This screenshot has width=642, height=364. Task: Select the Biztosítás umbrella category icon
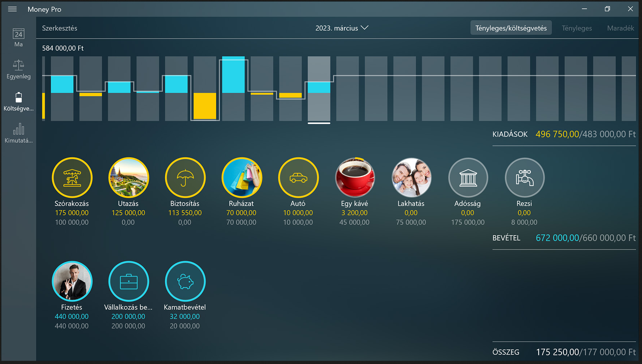(x=185, y=178)
